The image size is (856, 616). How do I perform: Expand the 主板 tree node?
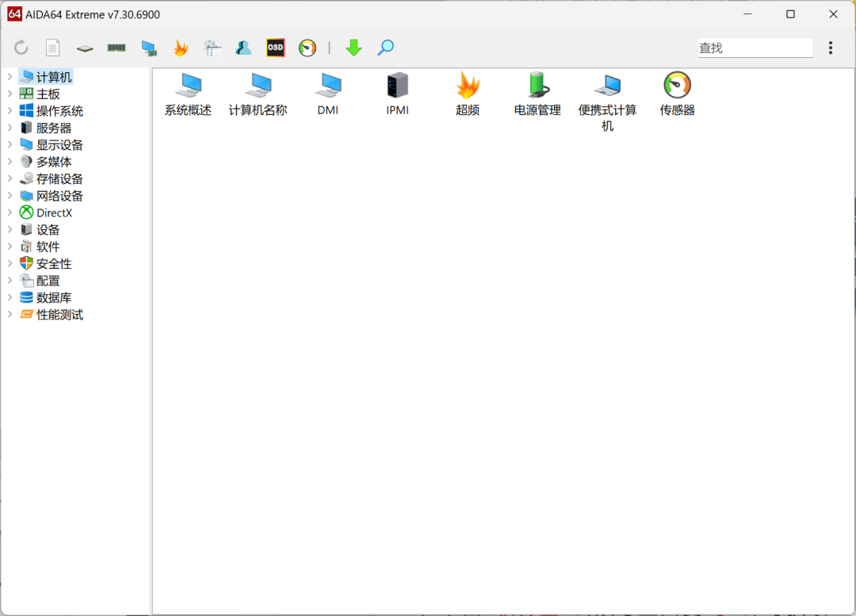10,94
